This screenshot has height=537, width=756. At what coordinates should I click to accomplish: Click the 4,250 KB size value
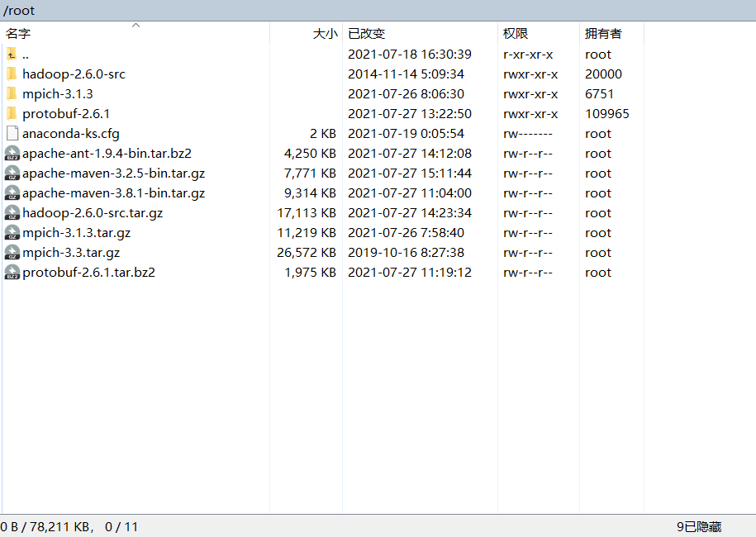pyautogui.click(x=310, y=154)
